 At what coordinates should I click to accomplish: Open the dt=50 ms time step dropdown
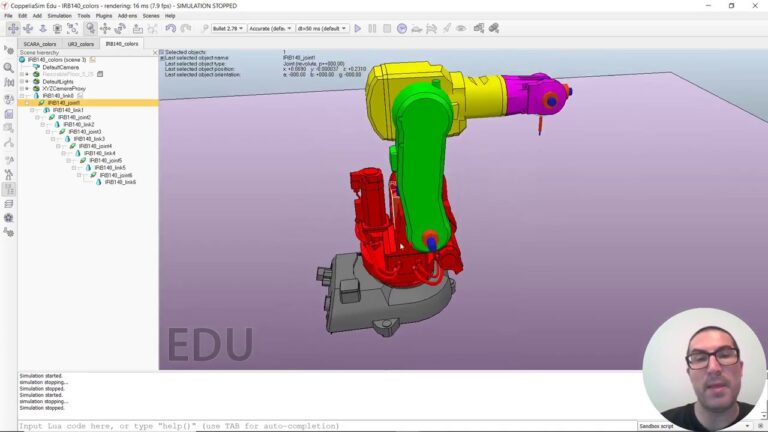322,28
